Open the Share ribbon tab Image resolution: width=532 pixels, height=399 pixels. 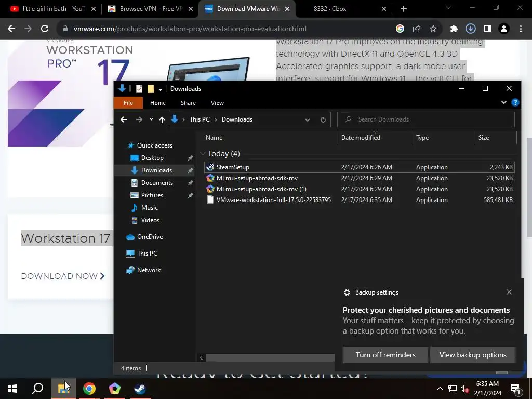coord(188,103)
